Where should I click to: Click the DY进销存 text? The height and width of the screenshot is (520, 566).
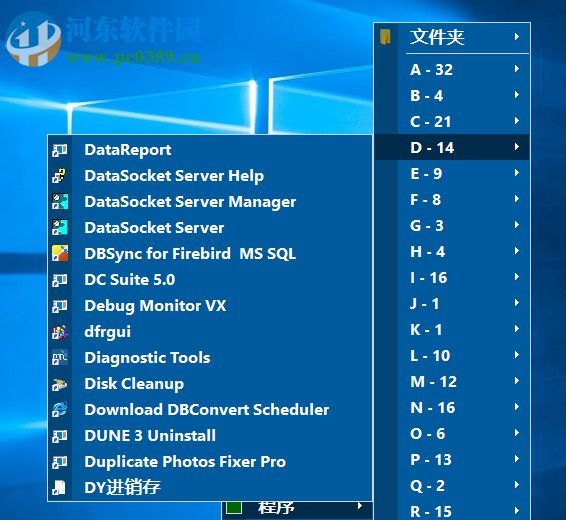point(122,488)
